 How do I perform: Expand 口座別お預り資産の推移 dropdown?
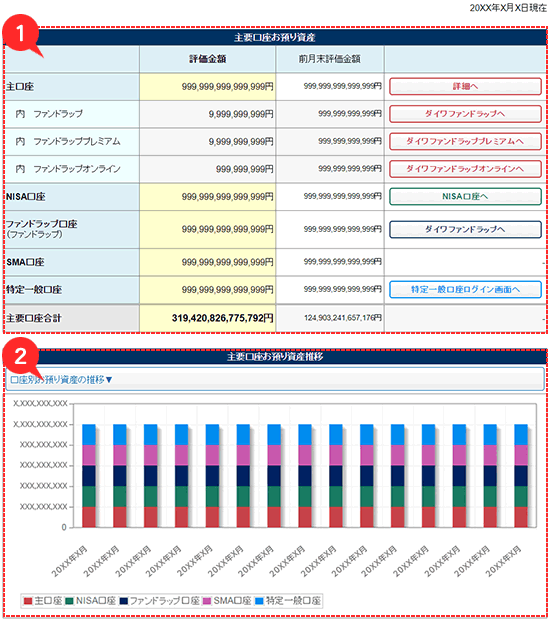[x=61, y=380]
